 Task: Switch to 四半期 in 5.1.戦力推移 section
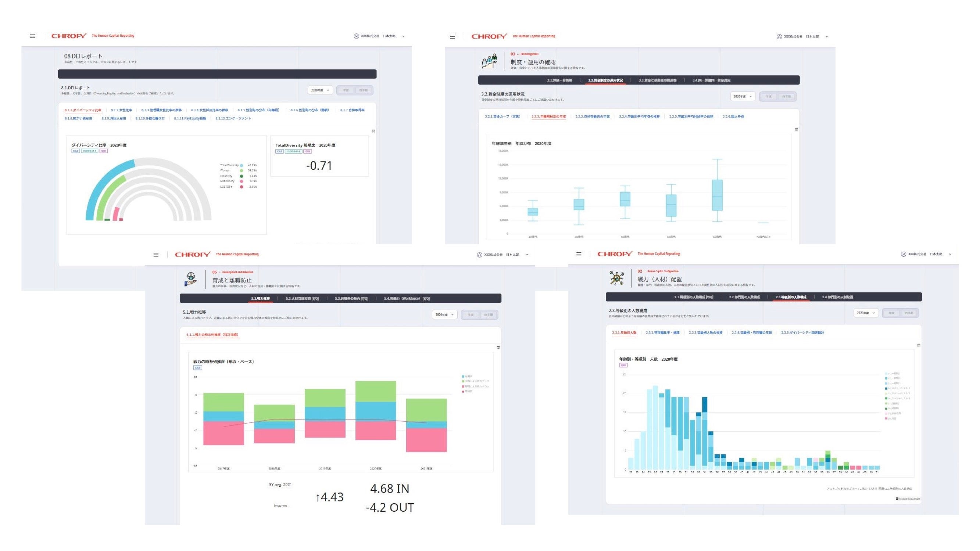488,315
